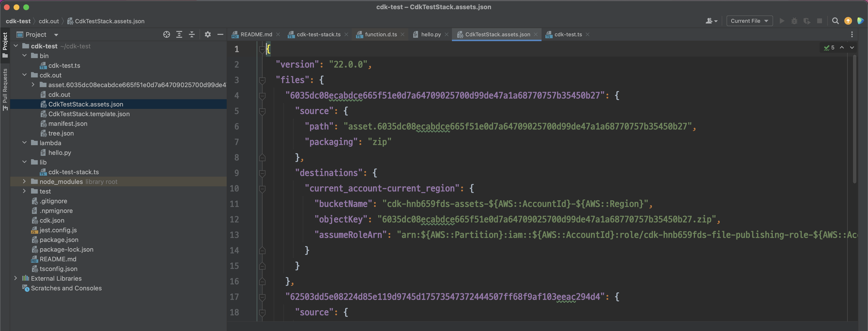This screenshot has width=868, height=331.
Task: Click the editor vertical scrollbar
Action: [854, 118]
